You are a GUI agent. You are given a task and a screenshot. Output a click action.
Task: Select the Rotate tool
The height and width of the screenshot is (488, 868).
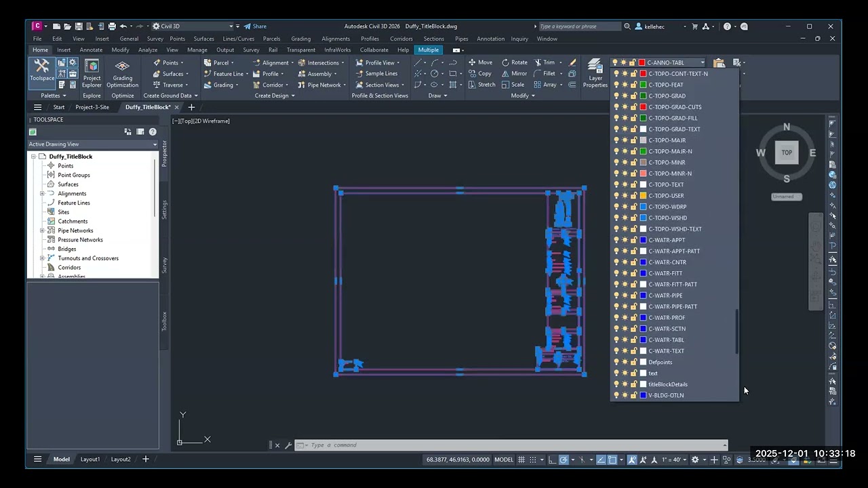point(514,62)
